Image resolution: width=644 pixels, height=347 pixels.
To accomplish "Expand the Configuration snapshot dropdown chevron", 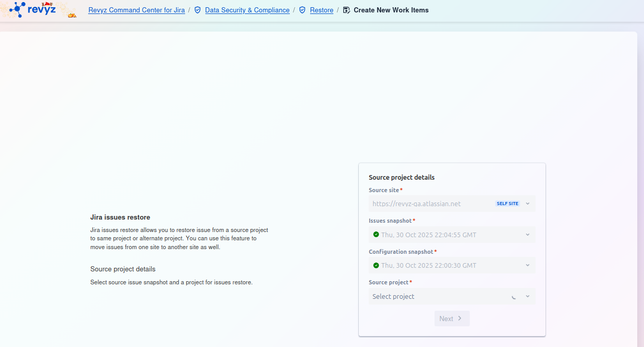I will click(527, 265).
